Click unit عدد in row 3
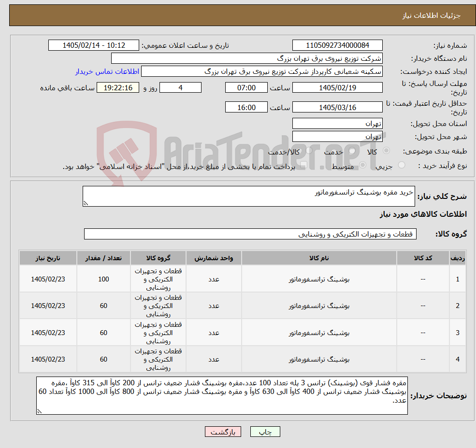The width and height of the screenshot is (476, 448). 214,333
